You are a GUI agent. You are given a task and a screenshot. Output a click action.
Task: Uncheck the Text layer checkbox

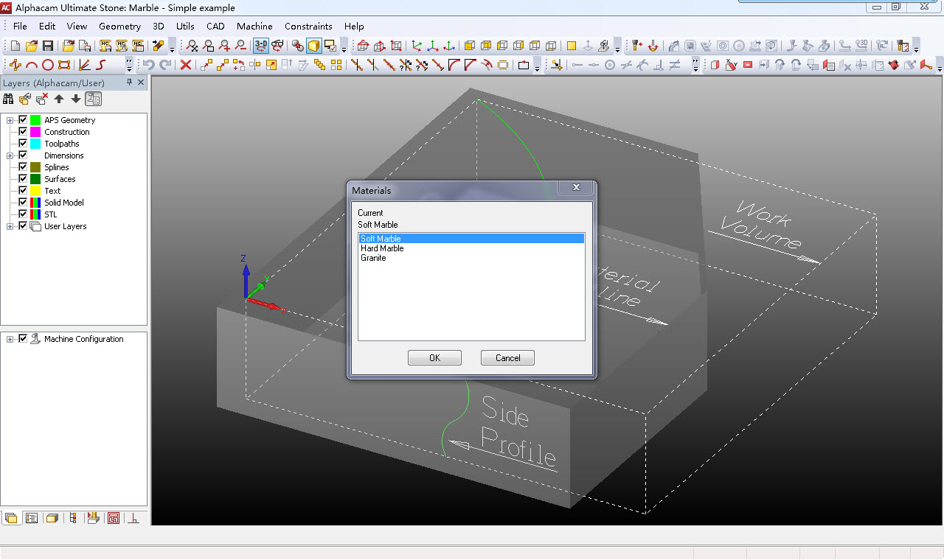(23, 191)
